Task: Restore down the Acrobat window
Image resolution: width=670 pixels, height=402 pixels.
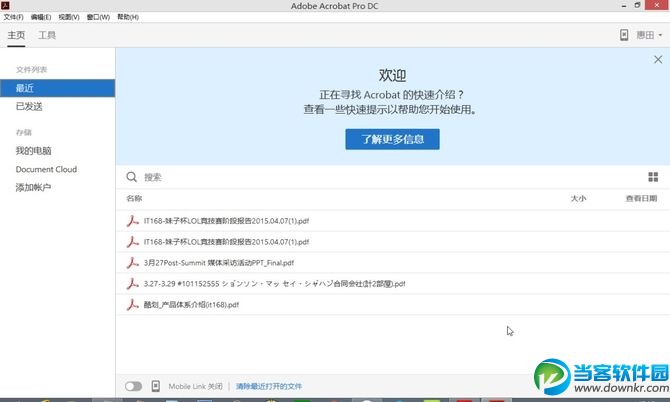Action: [x=637, y=6]
